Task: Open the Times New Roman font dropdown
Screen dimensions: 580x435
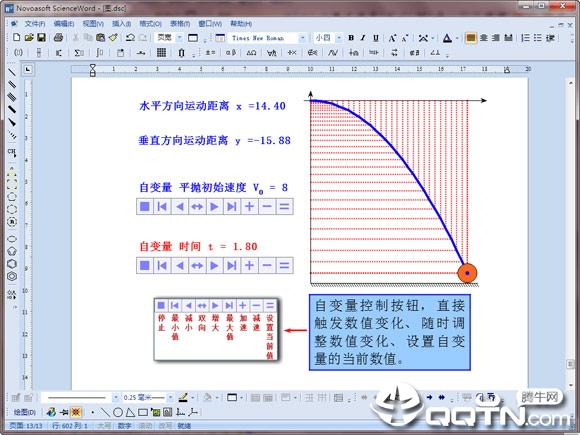Action: (302, 38)
